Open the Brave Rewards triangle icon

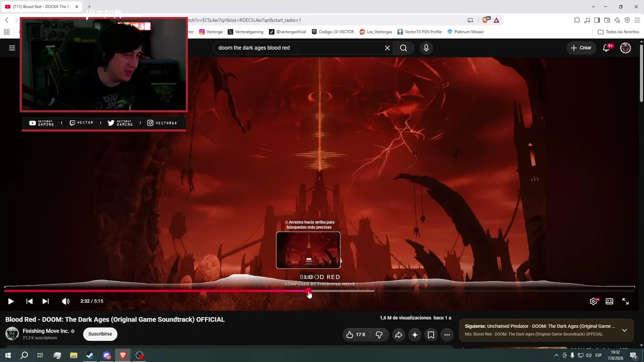(x=496, y=20)
